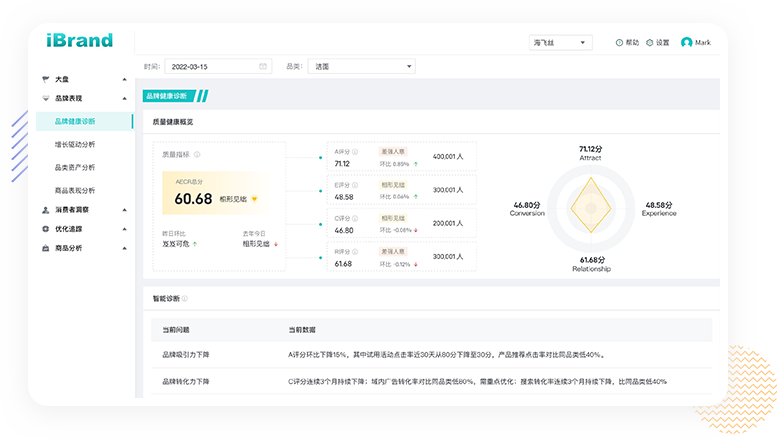The image size is (777, 439).
Task: Click the bag icon beside 商品分析
Action: (46, 248)
